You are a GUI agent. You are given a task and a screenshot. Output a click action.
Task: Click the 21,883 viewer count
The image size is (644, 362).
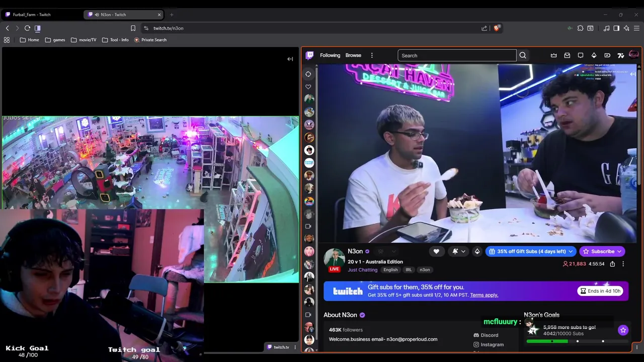click(574, 264)
